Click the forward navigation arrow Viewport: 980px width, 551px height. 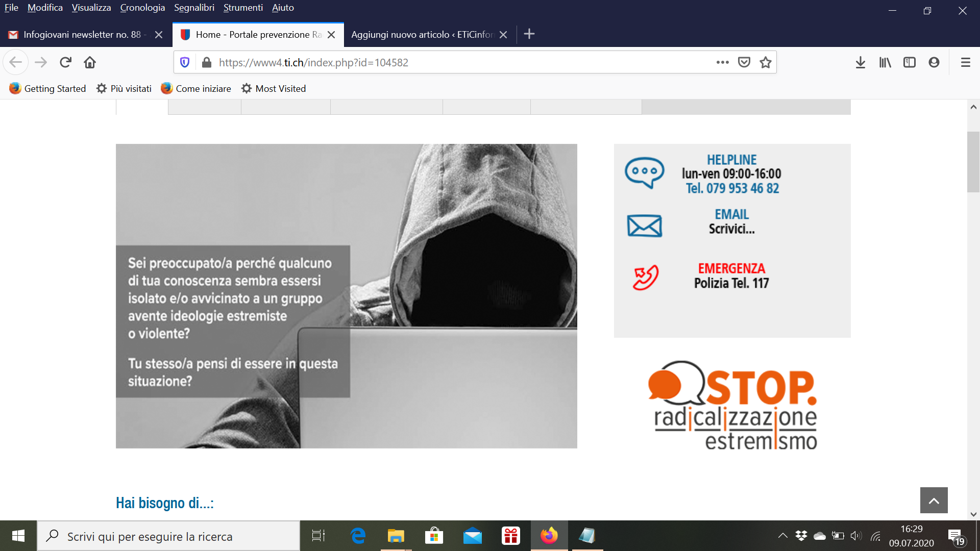click(x=41, y=62)
